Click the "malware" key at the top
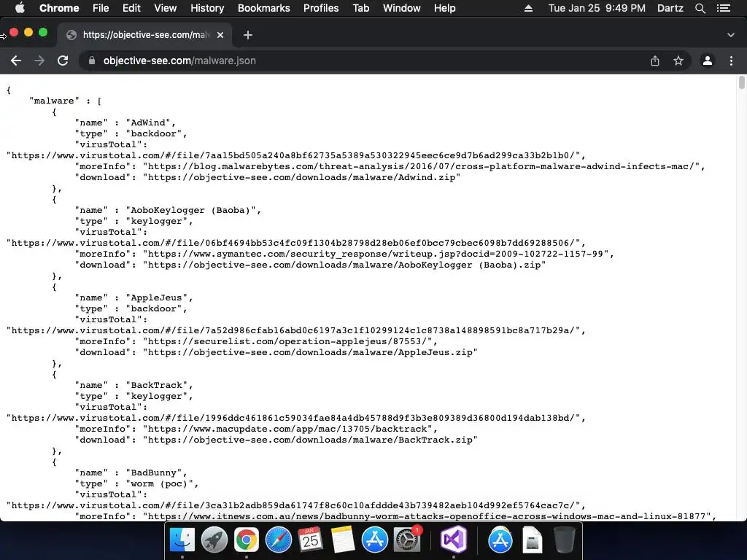 tap(54, 101)
